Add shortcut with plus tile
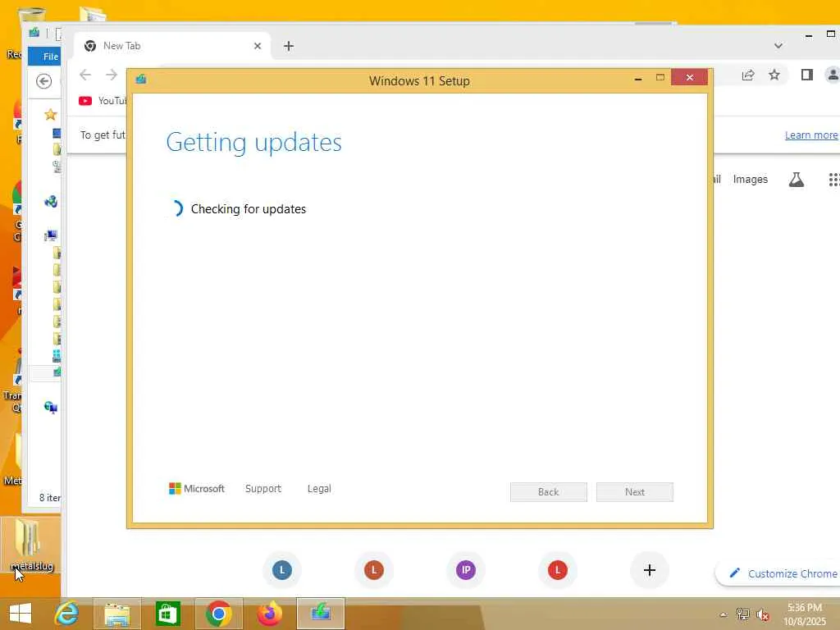Image resolution: width=840 pixels, height=630 pixels. click(650, 570)
